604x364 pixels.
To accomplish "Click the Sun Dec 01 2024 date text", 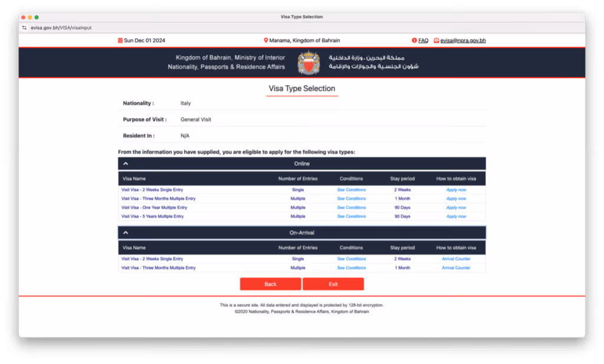I will tap(145, 41).
